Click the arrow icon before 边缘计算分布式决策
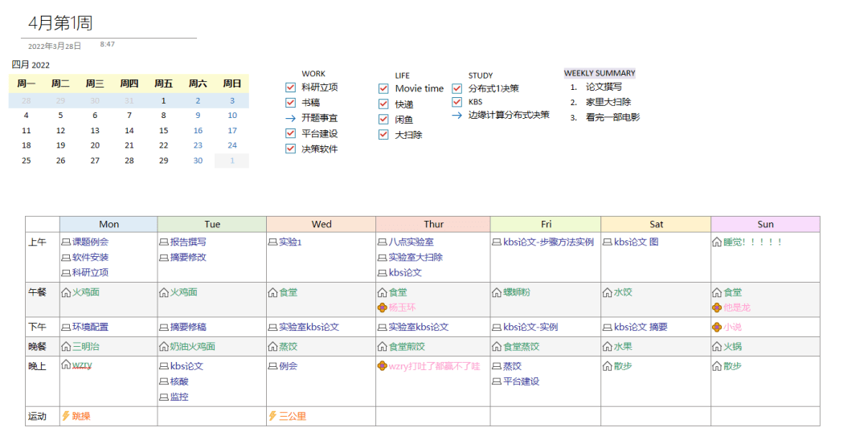Image resolution: width=868 pixels, height=444 pixels. pyautogui.click(x=457, y=115)
